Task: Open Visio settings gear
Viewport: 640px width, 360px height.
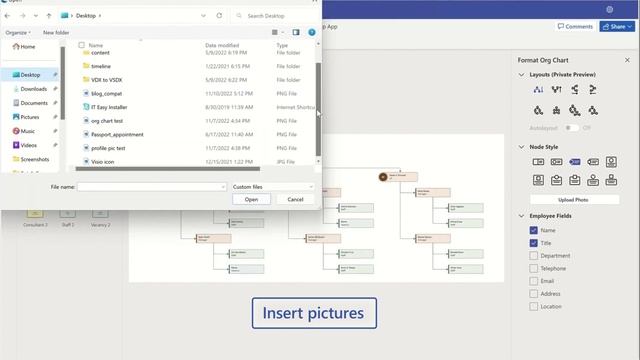Action: (609, 9)
